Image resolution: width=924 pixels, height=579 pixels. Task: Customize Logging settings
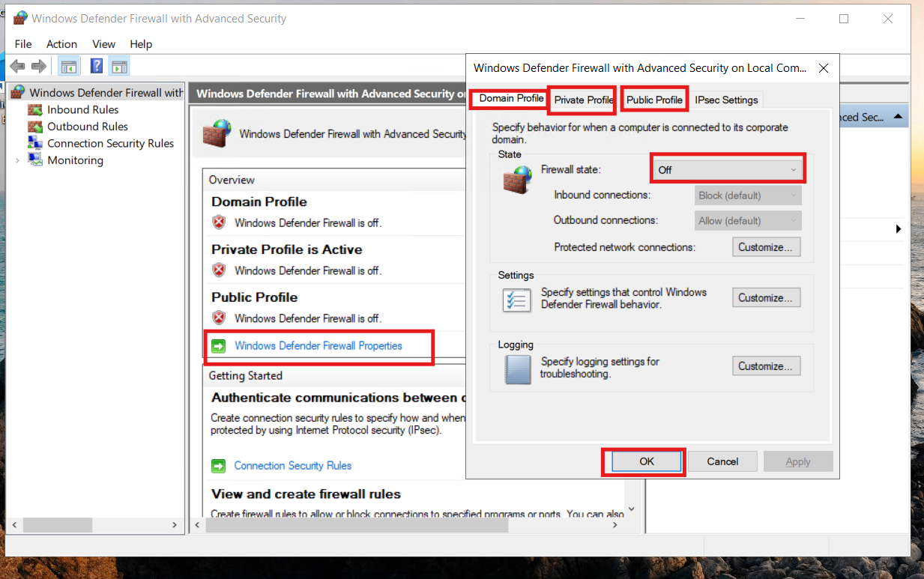coord(766,366)
